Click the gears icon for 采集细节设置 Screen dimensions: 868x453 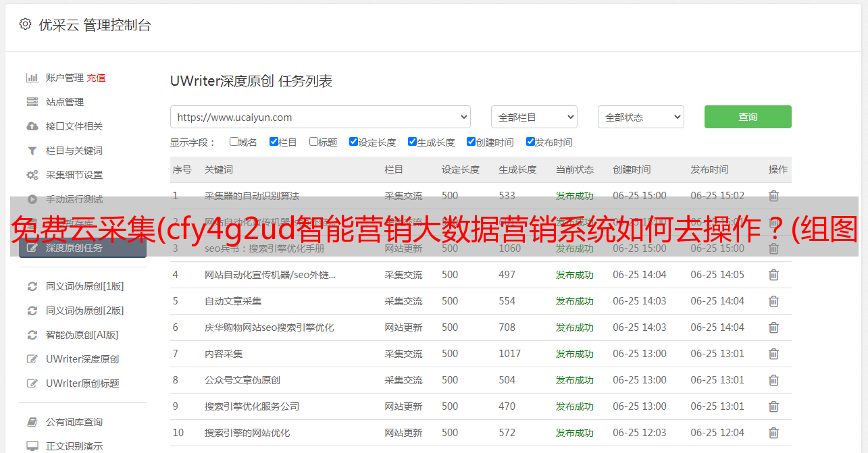pyautogui.click(x=32, y=175)
